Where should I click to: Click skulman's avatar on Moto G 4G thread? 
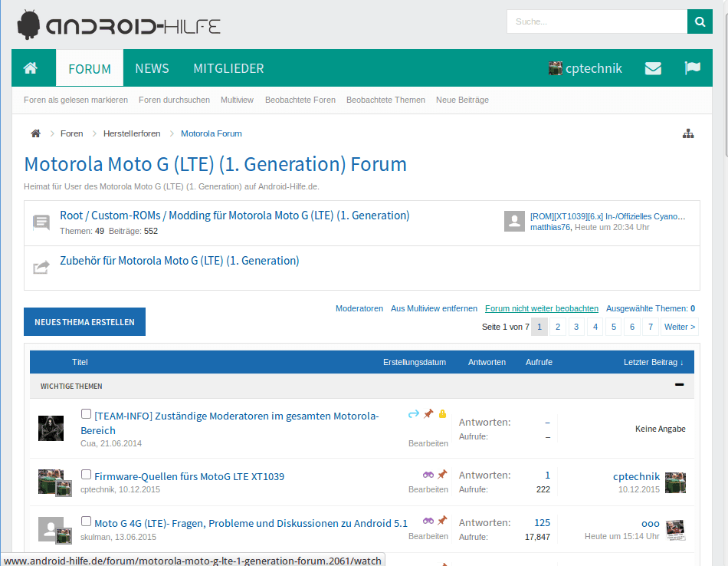(51, 529)
